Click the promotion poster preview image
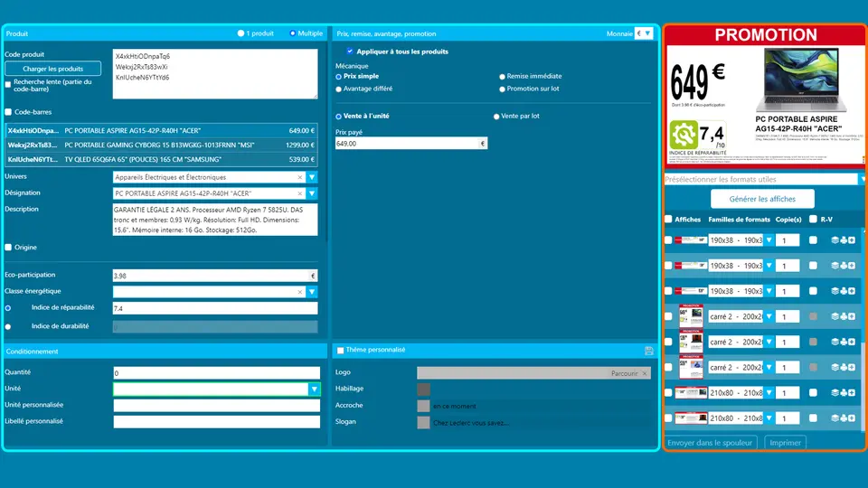The width and height of the screenshot is (868, 488). (766, 96)
